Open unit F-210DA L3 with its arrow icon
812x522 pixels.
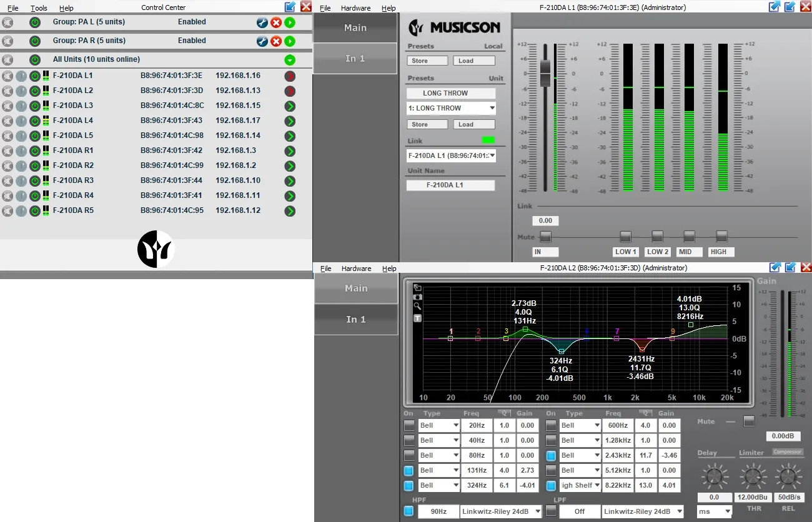(290, 106)
